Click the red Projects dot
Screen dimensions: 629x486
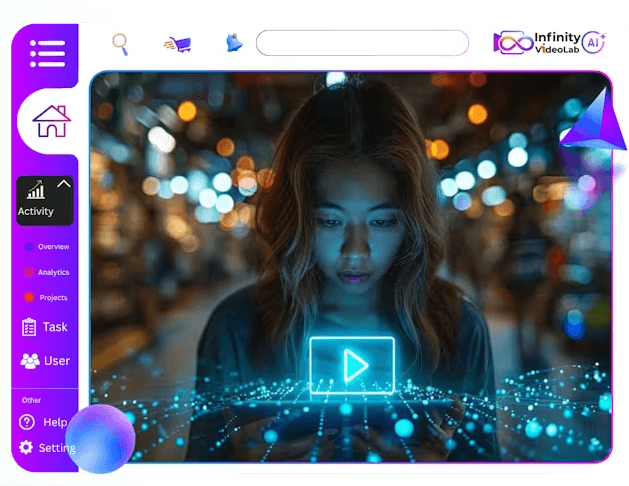(29, 298)
